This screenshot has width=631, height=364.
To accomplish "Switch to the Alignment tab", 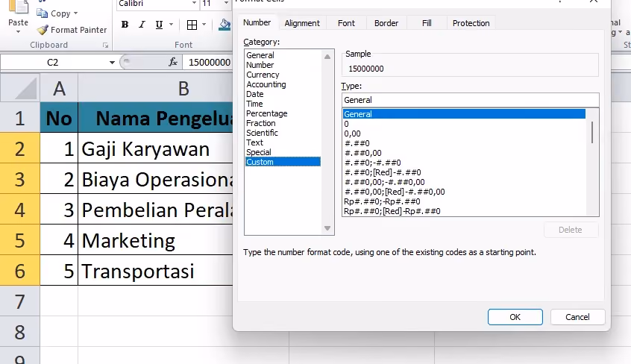I will [302, 23].
